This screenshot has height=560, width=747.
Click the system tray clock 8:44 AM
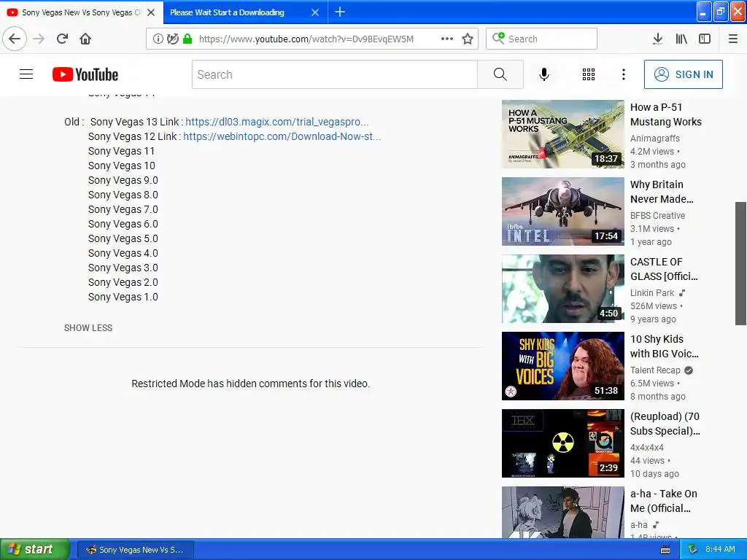[720, 549]
